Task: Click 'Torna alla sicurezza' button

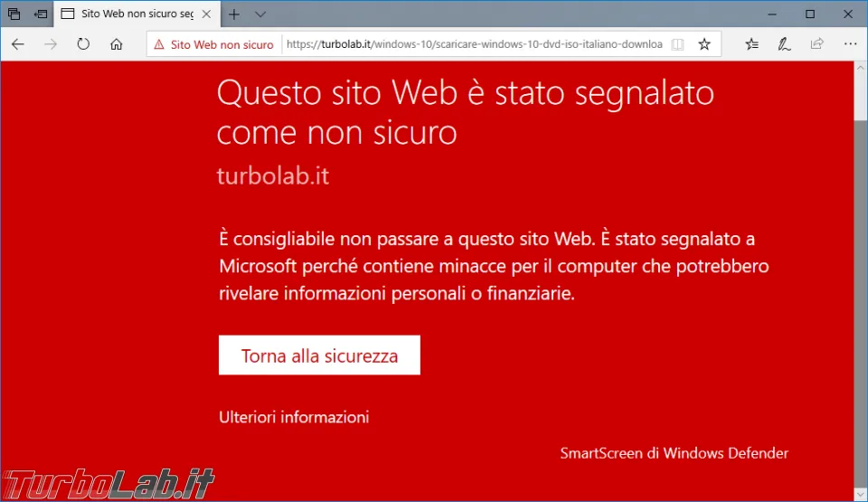Action: click(x=319, y=355)
